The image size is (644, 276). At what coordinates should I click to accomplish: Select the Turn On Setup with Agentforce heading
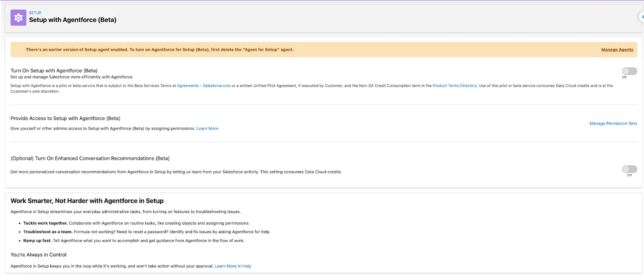pos(54,71)
